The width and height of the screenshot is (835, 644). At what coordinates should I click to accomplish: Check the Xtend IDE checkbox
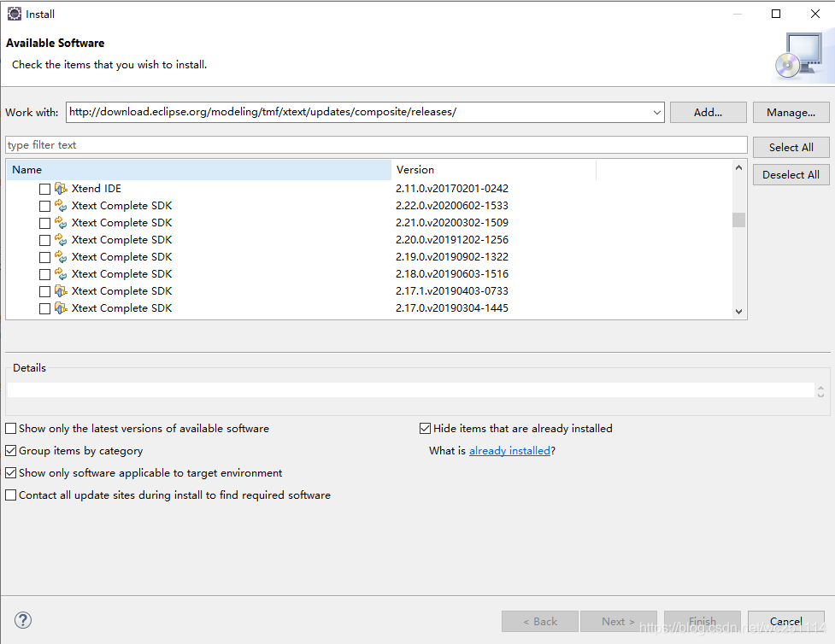pos(44,189)
